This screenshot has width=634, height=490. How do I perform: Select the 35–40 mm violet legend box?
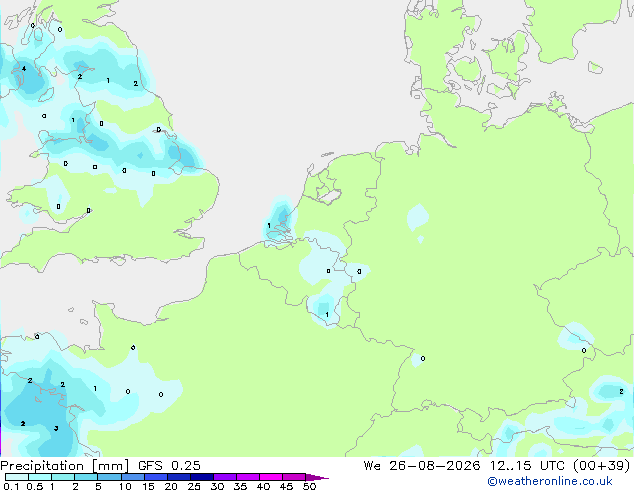[x=247, y=477]
